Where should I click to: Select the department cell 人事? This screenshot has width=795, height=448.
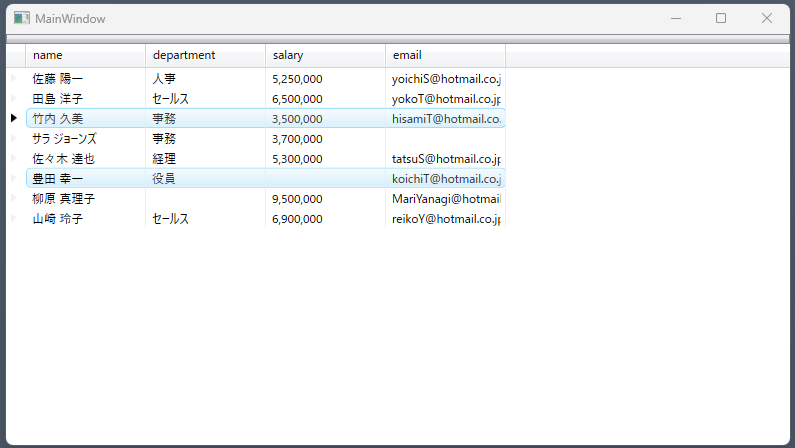coord(205,79)
